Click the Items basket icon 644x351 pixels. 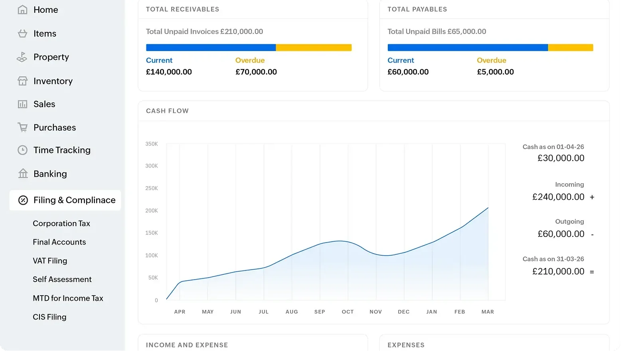[23, 34]
